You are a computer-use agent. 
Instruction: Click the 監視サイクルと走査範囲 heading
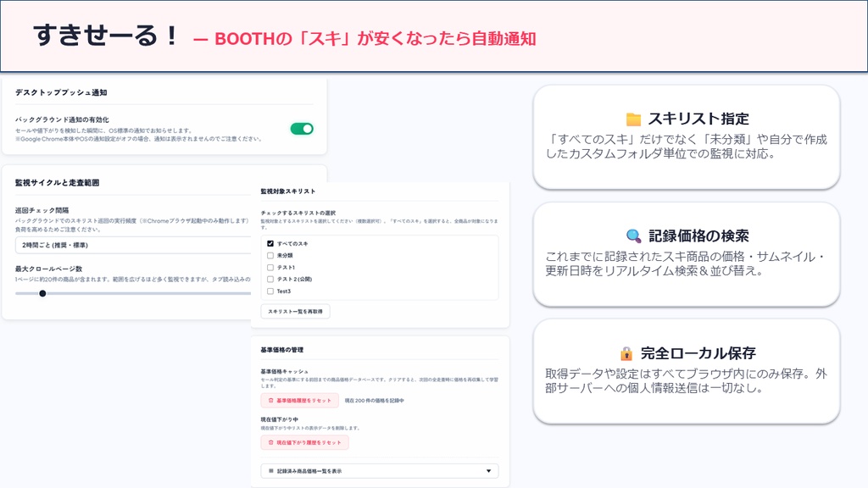tap(57, 183)
